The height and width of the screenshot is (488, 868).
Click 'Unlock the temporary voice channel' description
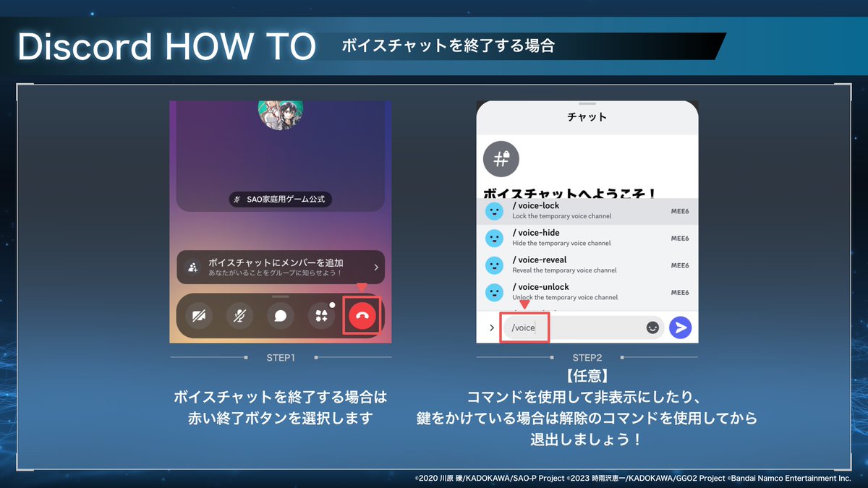[565, 297]
